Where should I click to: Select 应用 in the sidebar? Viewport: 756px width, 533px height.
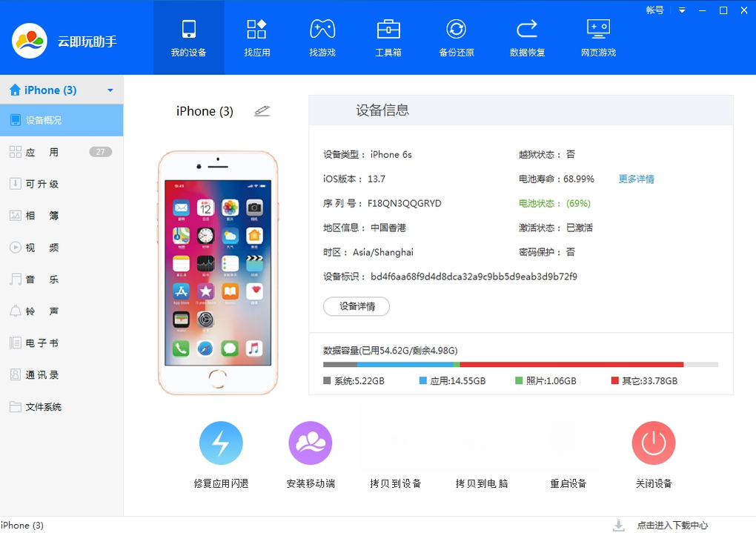62,152
